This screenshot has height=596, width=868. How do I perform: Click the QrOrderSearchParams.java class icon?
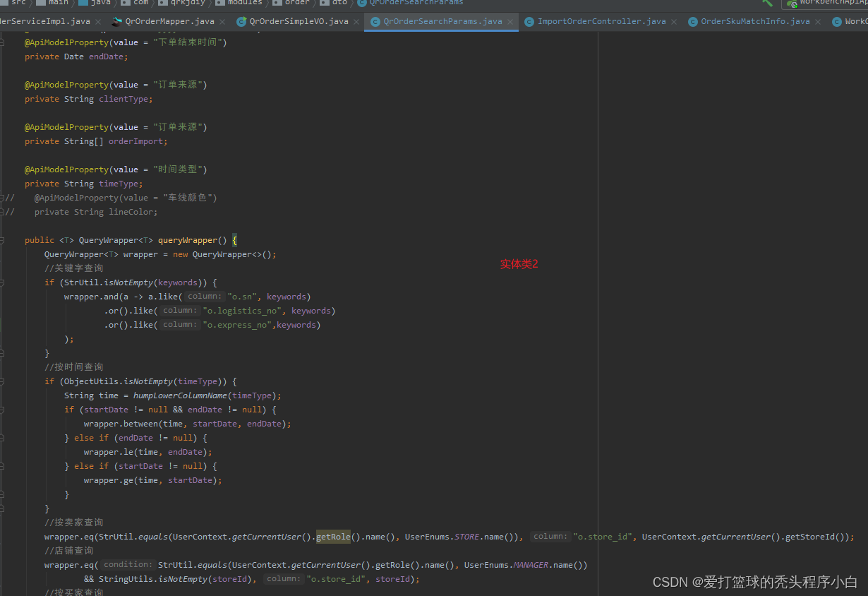point(375,21)
